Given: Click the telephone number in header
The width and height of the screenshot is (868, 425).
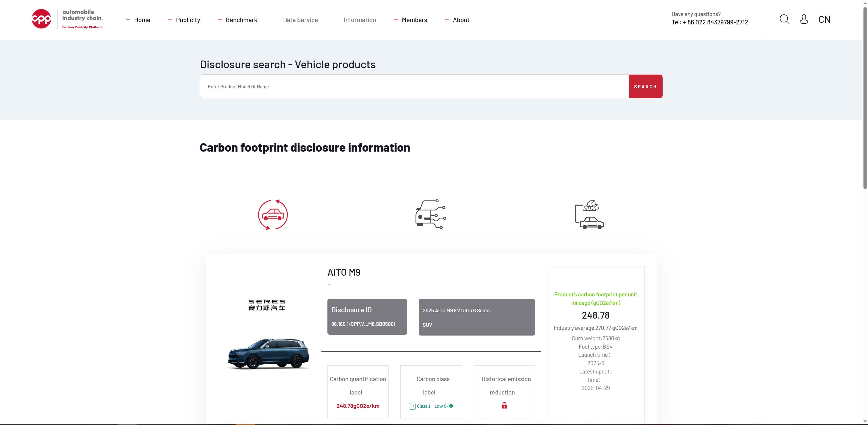Looking at the screenshot, I should point(710,22).
